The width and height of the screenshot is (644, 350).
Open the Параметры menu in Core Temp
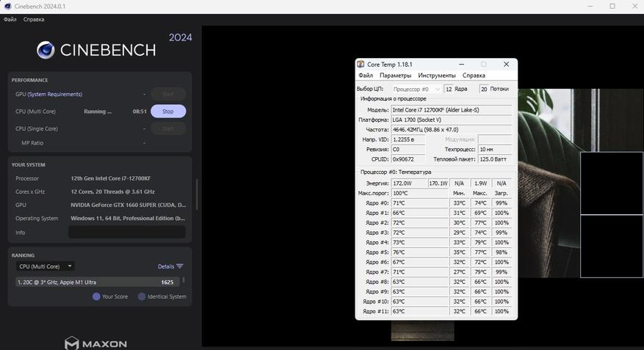coord(395,76)
